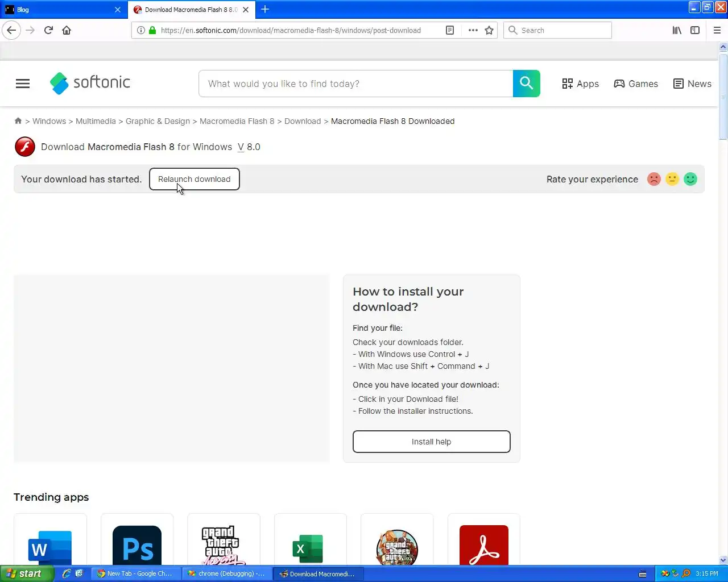Open the Apps section

coord(580,84)
